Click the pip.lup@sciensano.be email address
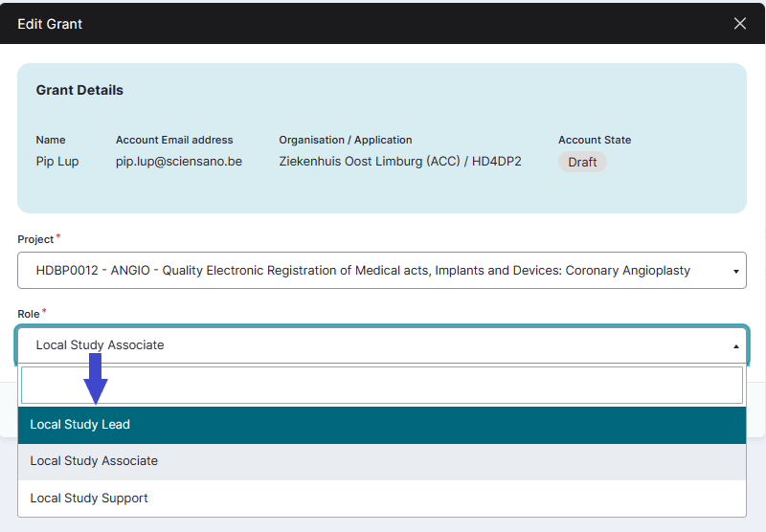Image resolution: width=766 pixels, height=532 pixels. tap(179, 162)
